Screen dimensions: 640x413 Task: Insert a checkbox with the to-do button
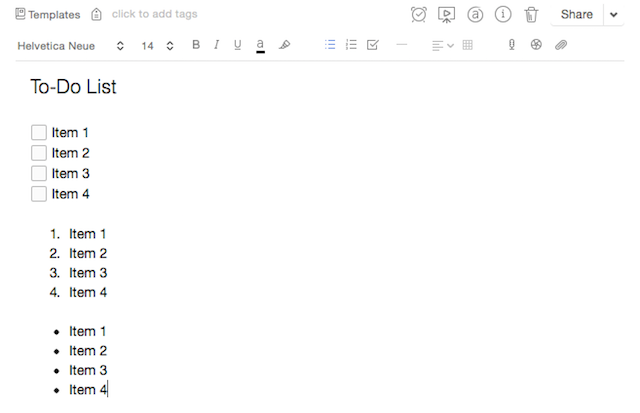point(373,44)
